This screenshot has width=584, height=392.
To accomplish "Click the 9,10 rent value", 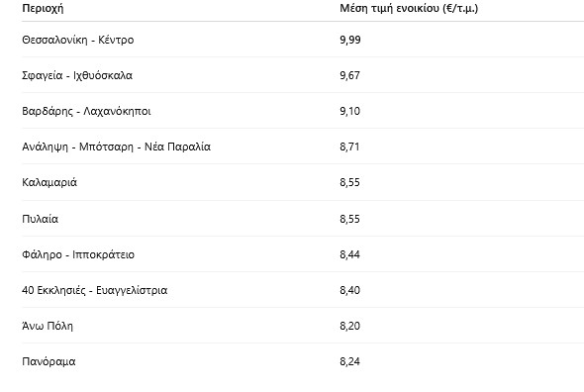I will pos(349,111).
